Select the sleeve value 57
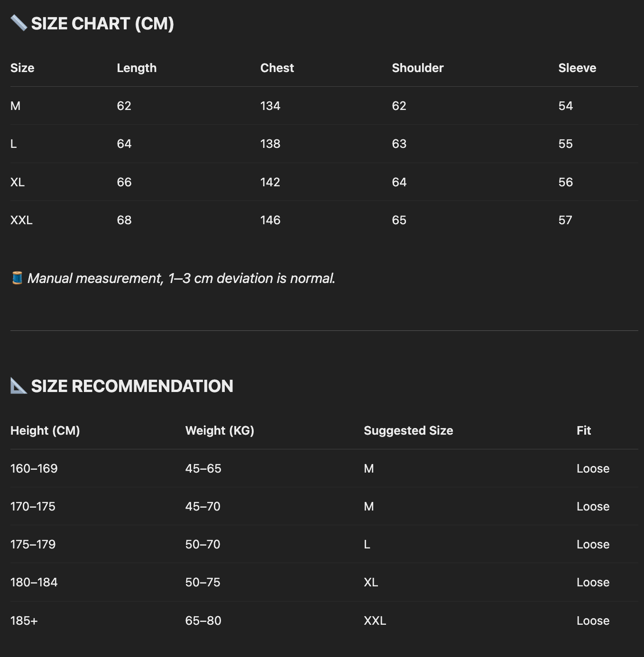The width and height of the screenshot is (644, 657). coord(565,220)
